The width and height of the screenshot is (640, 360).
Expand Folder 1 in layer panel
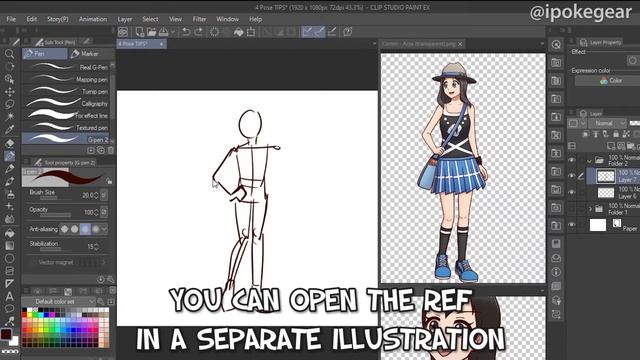click(589, 209)
